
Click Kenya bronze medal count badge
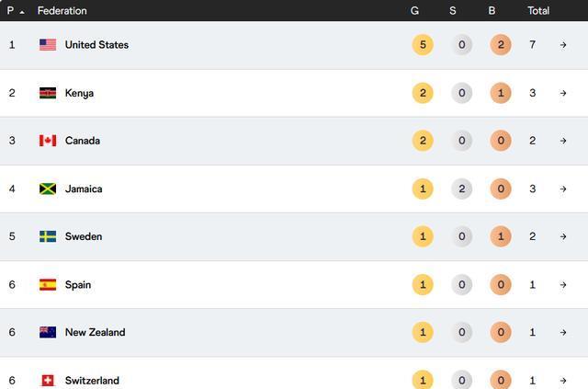click(x=500, y=93)
